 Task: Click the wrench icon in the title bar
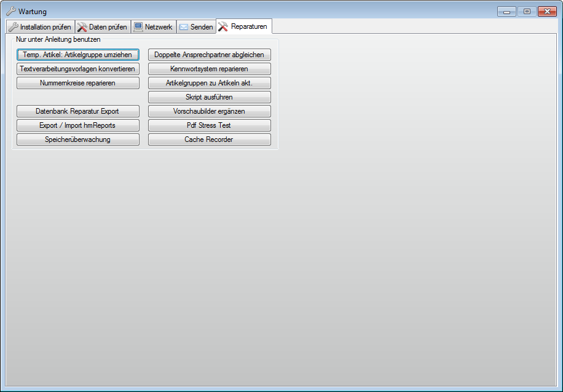(11, 11)
